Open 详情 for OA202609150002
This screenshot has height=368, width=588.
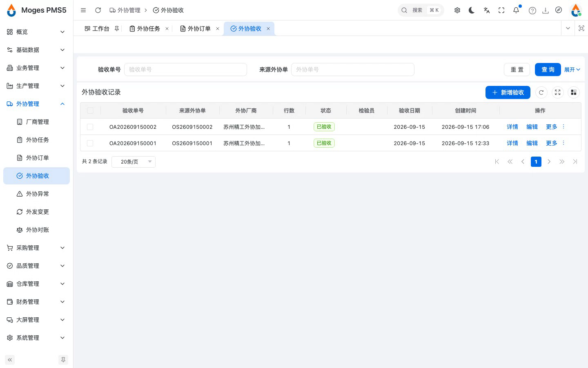coord(512,127)
